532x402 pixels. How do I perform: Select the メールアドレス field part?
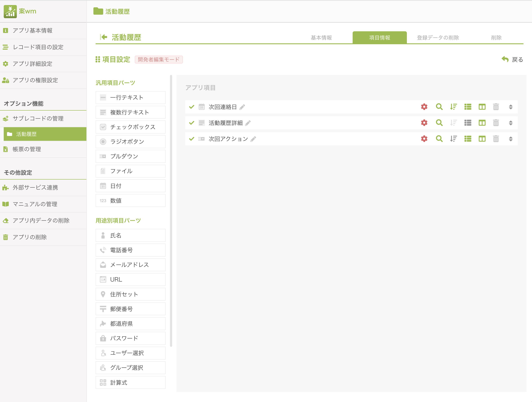131,265
